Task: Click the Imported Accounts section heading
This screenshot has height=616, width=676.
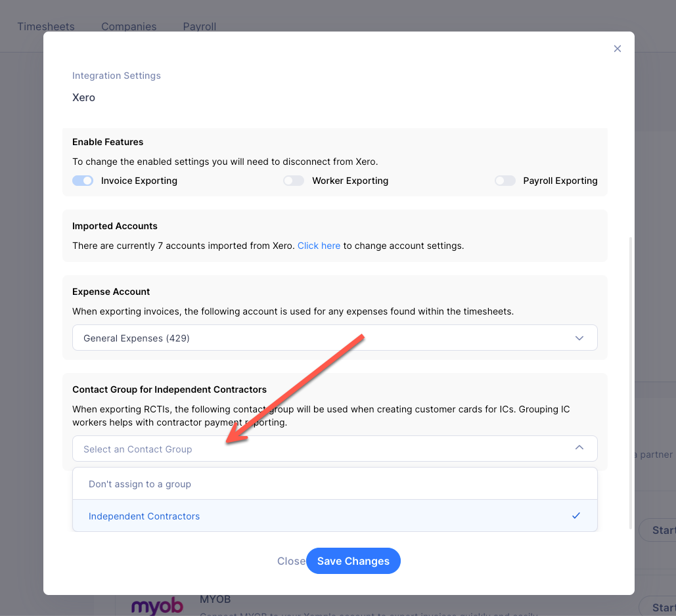Action: (115, 226)
